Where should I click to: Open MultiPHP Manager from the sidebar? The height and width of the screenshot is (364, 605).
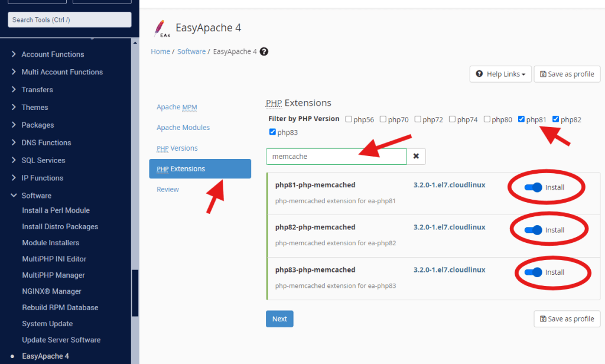point(54,275)
